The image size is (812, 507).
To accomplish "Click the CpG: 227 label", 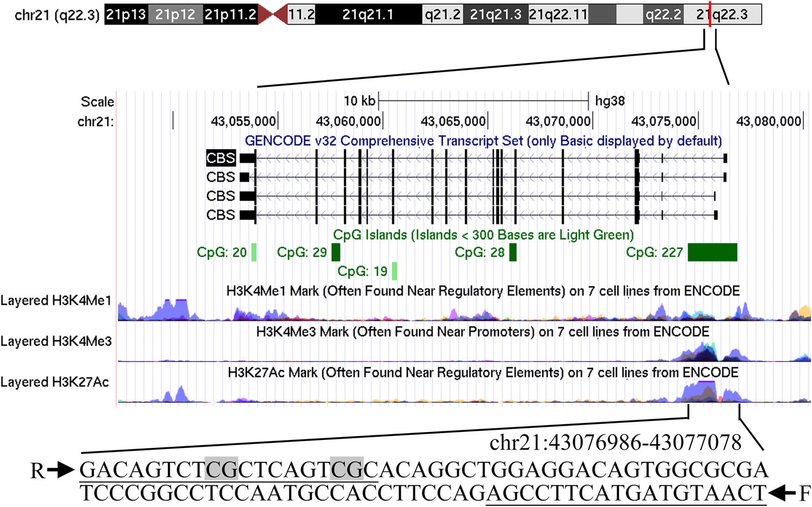I will click(x=654, y=253).
